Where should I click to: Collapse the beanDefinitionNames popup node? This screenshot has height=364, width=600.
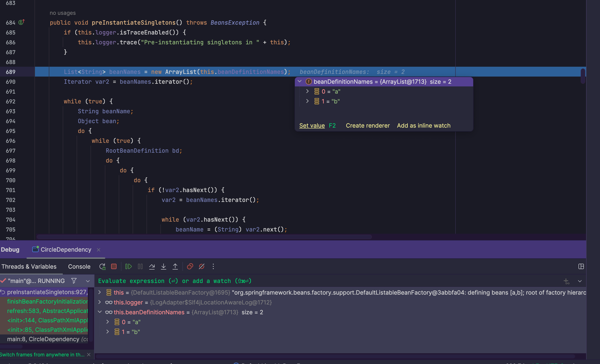[300, 81]
